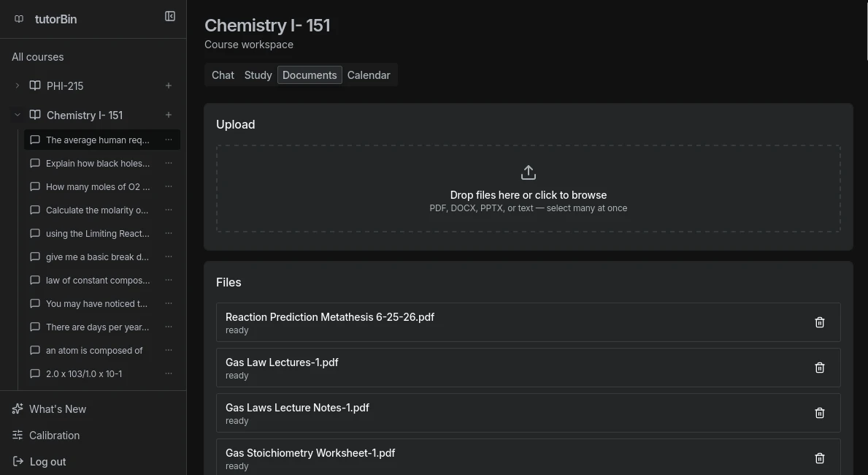Screen dimensions: 868x475
Task: Open options for 'How many moles of O2' chat
Action: (x=169, y=186)
